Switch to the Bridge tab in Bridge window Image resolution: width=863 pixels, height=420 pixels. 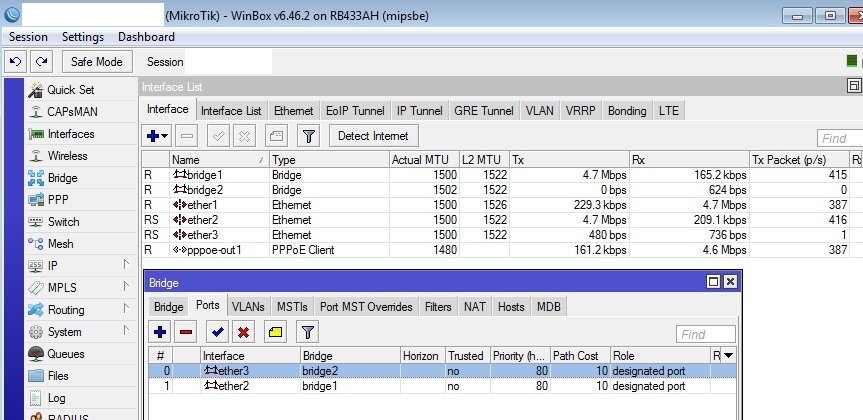pyautogui.click(x=168, y=307)
